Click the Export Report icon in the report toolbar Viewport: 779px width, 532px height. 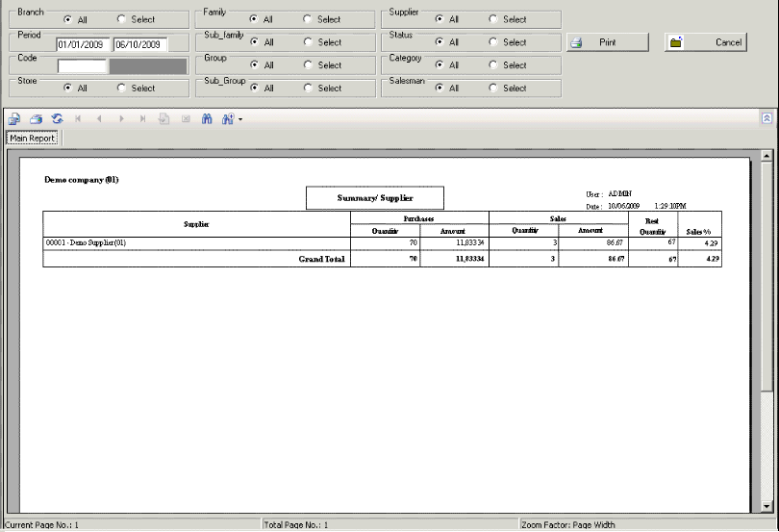(x=14, y=119)
